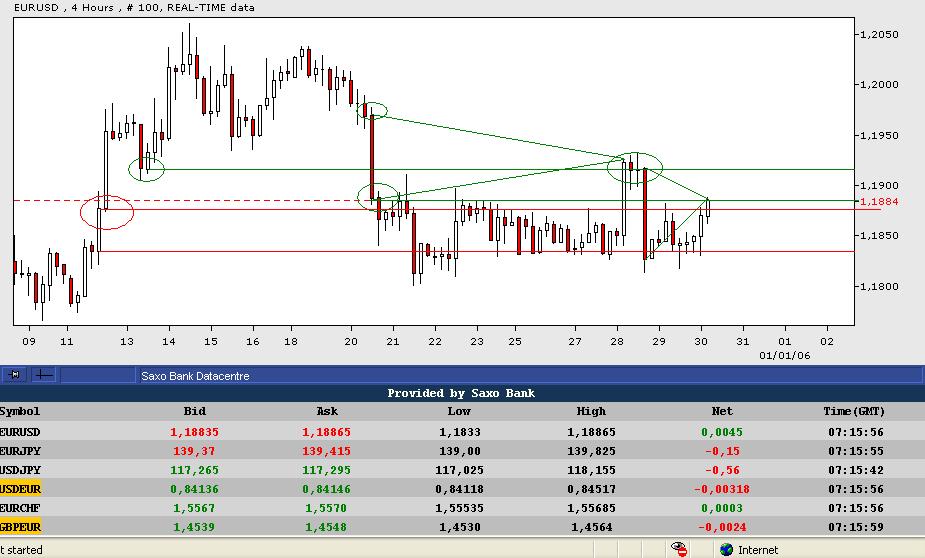The image size is (925, 558).
Task: Click GBPEUR bid value 1,4539
Action: [194, 527]
